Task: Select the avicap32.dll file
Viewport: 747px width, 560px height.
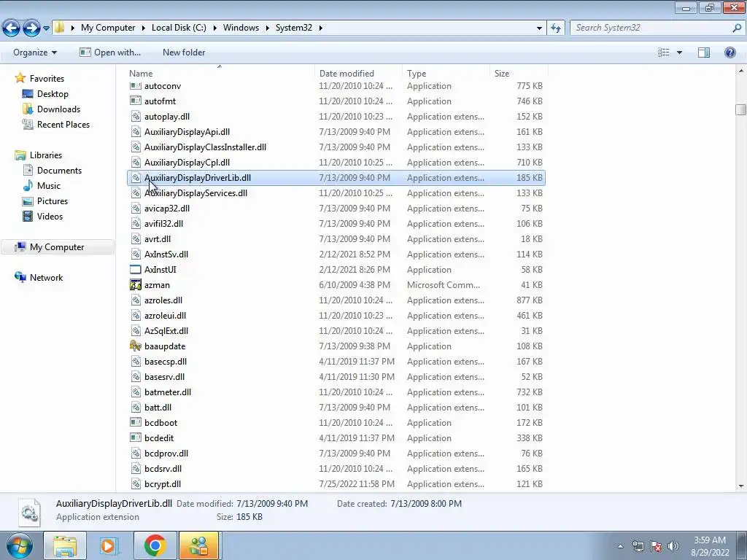Action: 336,209
